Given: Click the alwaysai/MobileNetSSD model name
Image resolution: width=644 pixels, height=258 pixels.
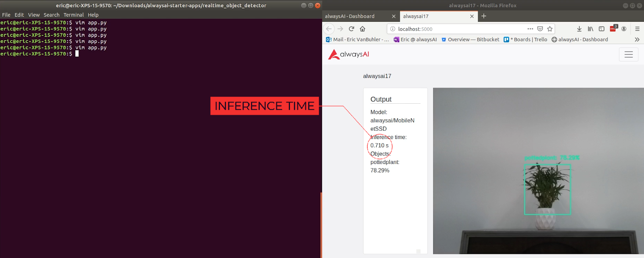Looking at the screenshot, I should [392, 125].
